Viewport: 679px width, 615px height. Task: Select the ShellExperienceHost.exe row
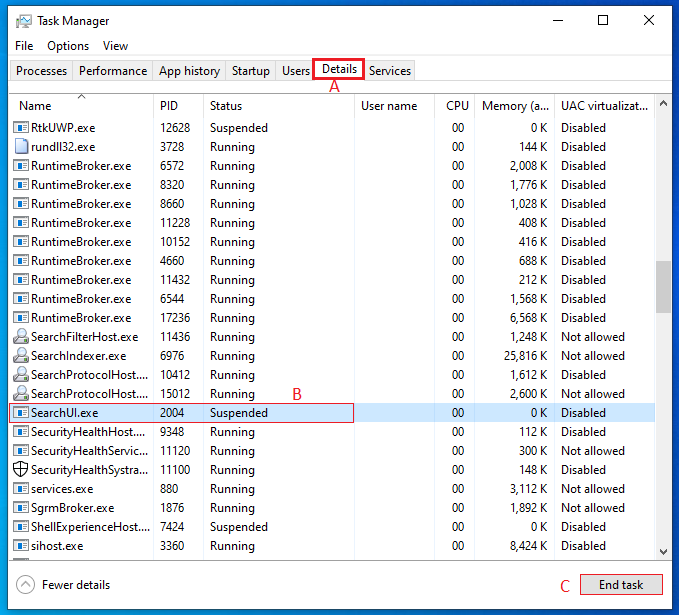pos(90,527)
